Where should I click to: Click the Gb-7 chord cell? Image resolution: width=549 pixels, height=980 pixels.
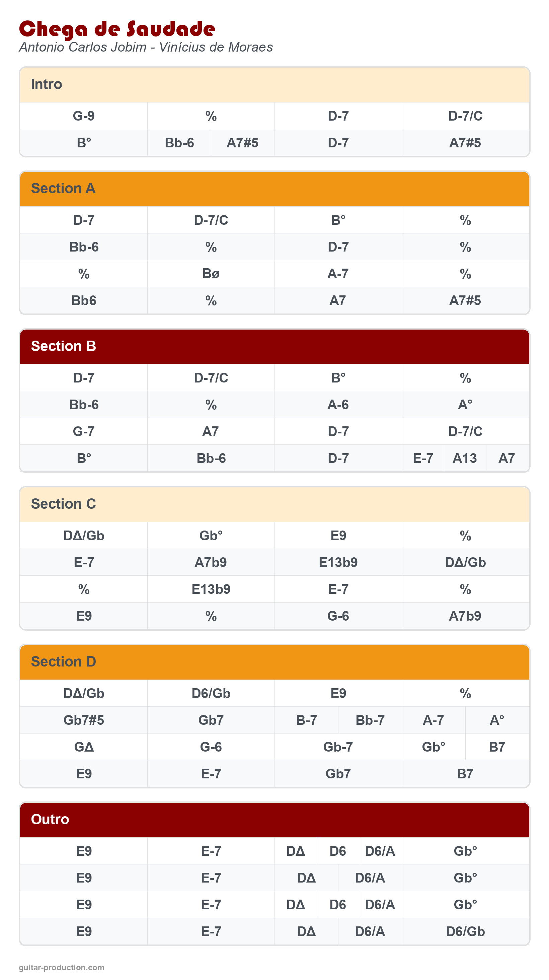[x=338, y=747]
